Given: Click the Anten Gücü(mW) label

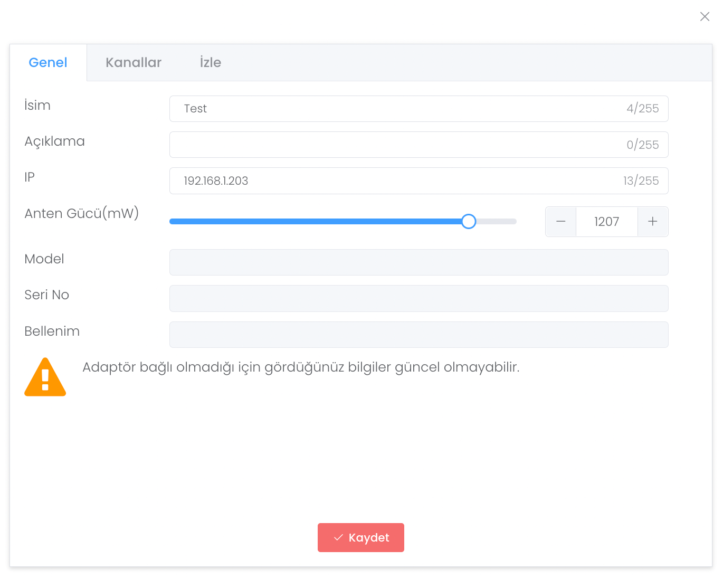Looking at the screenshot, I should coord(82,213).
